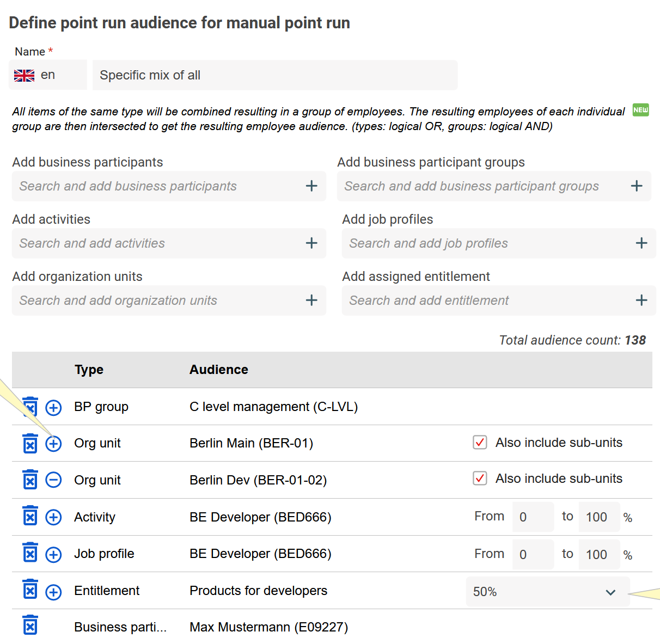Delete the Max Mustermann business participant row

[x=30, y=625]
